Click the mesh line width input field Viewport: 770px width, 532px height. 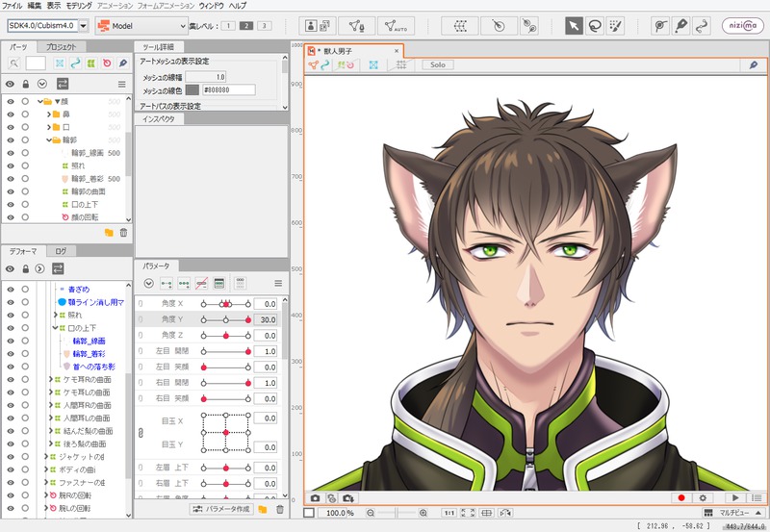click(x=206, y=77)
